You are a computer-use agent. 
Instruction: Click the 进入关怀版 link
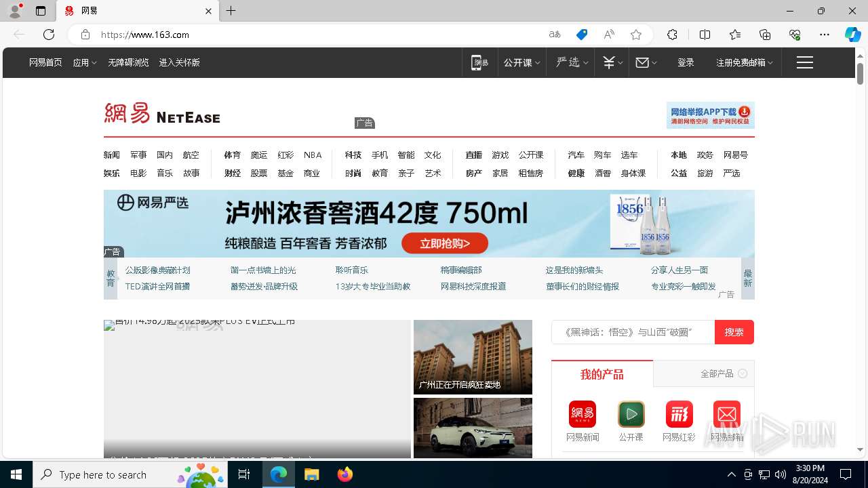pos(180,62)
